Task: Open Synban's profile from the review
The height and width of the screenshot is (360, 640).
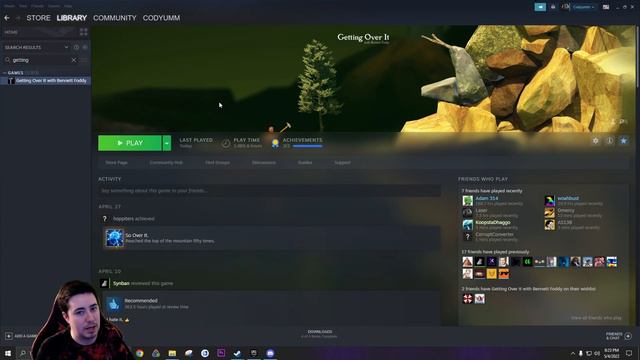Action: (121, 283)
